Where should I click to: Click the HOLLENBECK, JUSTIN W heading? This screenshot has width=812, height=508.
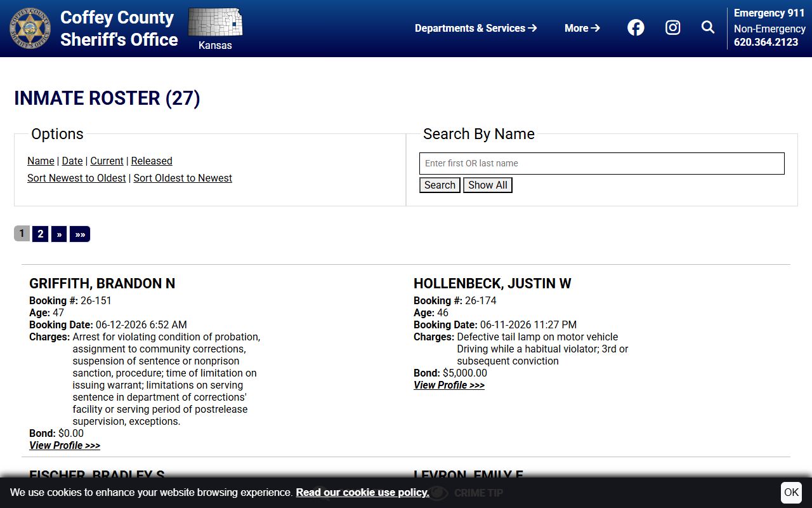coord(492,284)
